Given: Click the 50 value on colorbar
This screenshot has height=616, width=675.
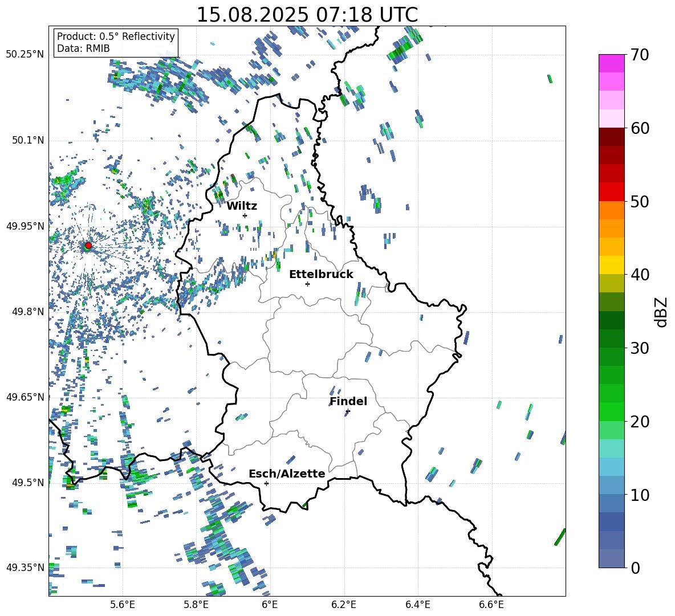Looking at the screenshot, I should [640, 201].
